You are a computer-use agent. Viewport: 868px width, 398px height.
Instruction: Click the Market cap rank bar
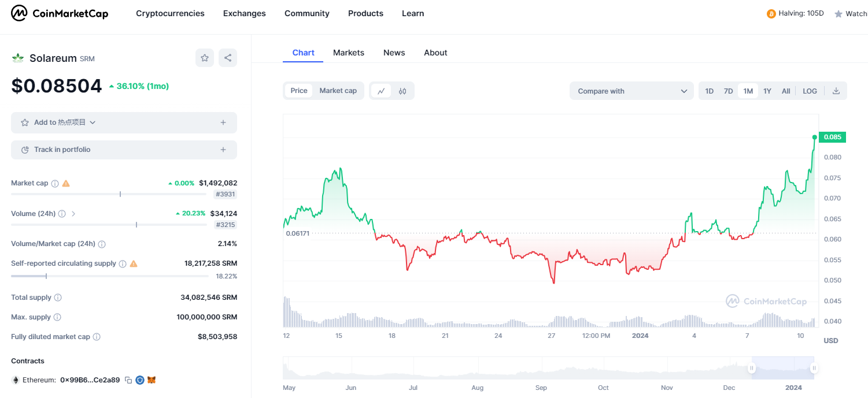pos(109,194)
